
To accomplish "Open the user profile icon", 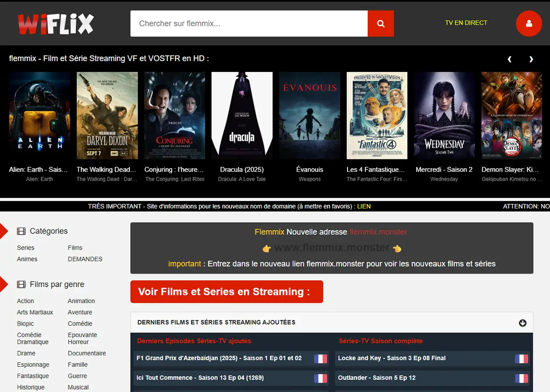I will pyautogui.click(x=528, y=23).
